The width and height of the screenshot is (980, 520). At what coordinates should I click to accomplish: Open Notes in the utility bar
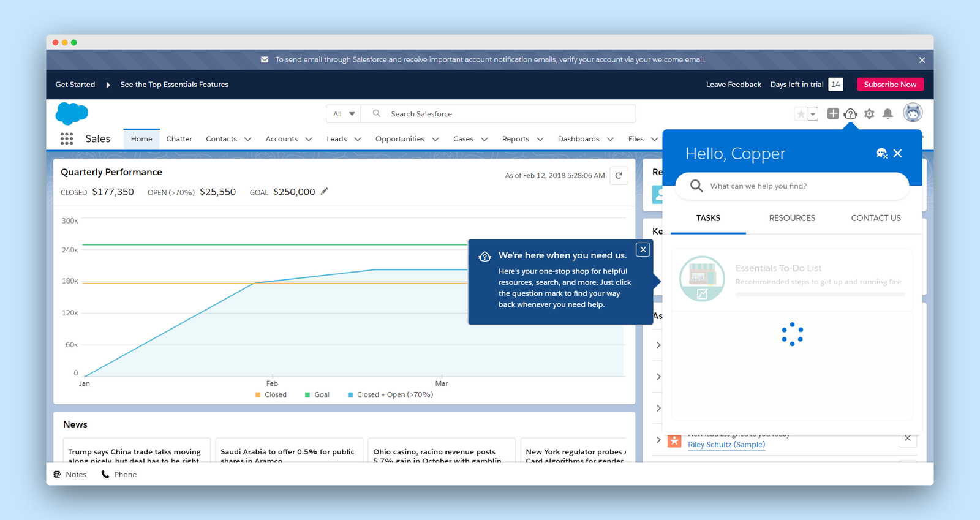pos(70,474)
